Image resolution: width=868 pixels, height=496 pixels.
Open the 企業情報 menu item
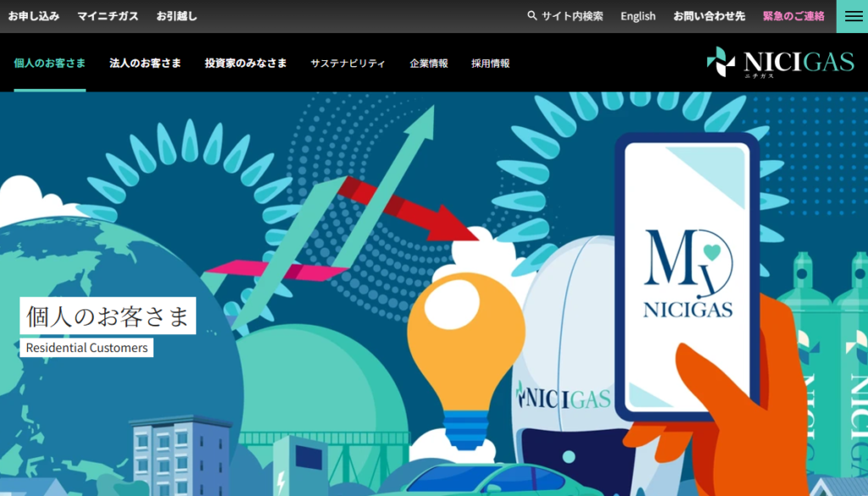(428, 63)
